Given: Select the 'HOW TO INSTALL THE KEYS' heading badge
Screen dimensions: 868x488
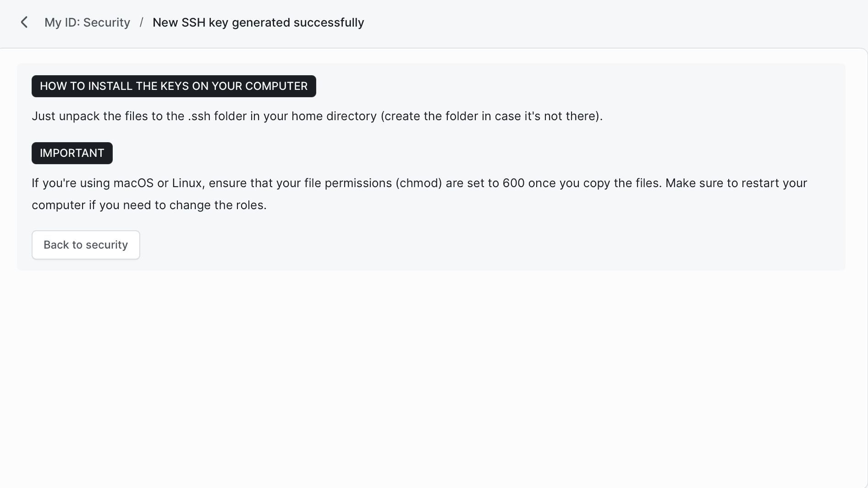Looking at the screenshot, I should pyautogui.click(x=174, y=86).
